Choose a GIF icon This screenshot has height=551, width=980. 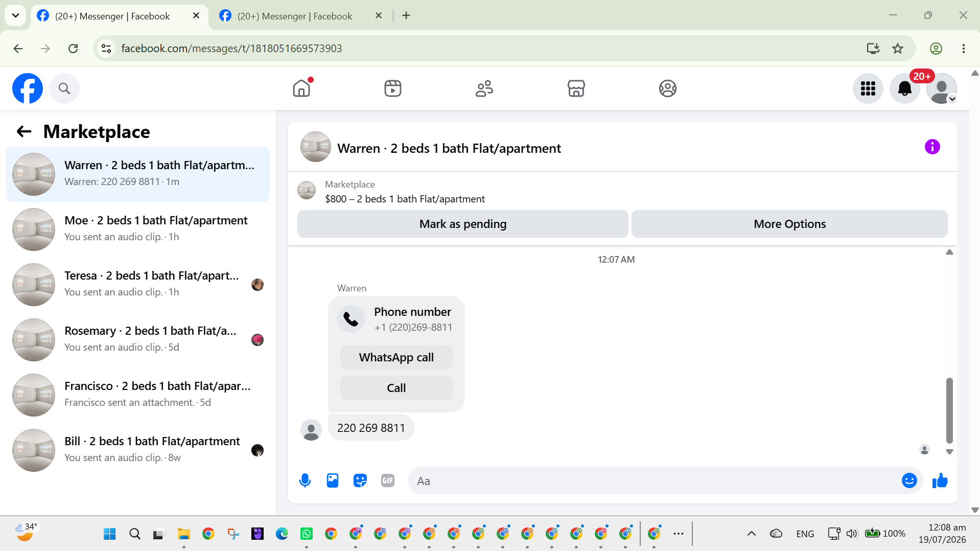[x=388, y=480]
